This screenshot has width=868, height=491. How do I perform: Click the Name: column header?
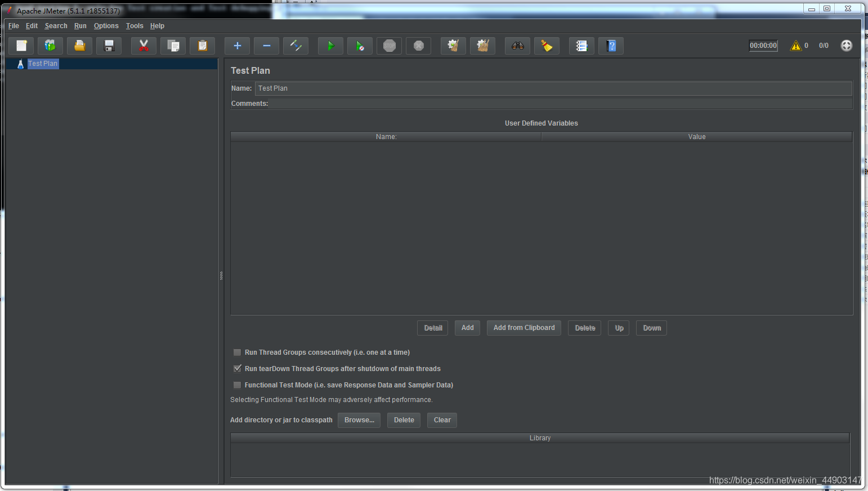(x=386, y=137)
